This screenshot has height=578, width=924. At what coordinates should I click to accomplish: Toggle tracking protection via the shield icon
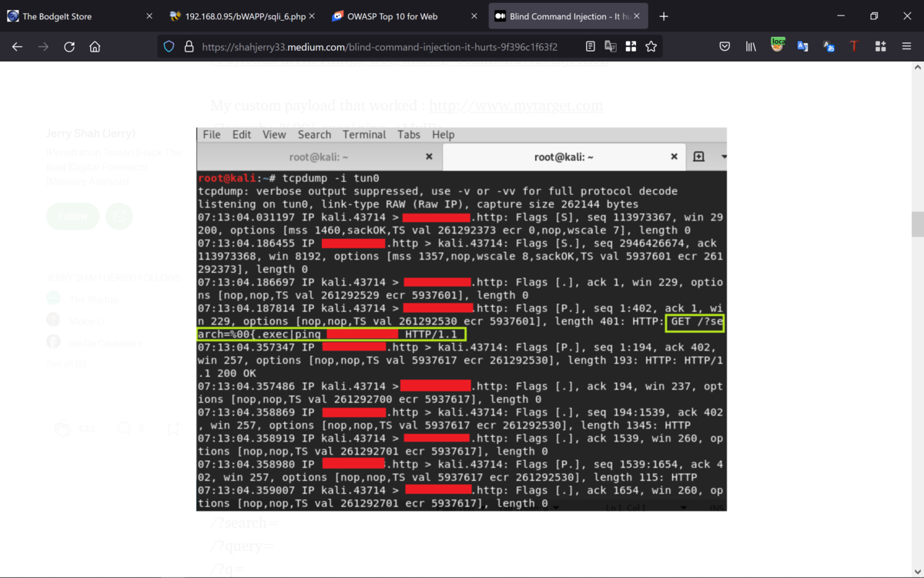[x=169, y=46]
